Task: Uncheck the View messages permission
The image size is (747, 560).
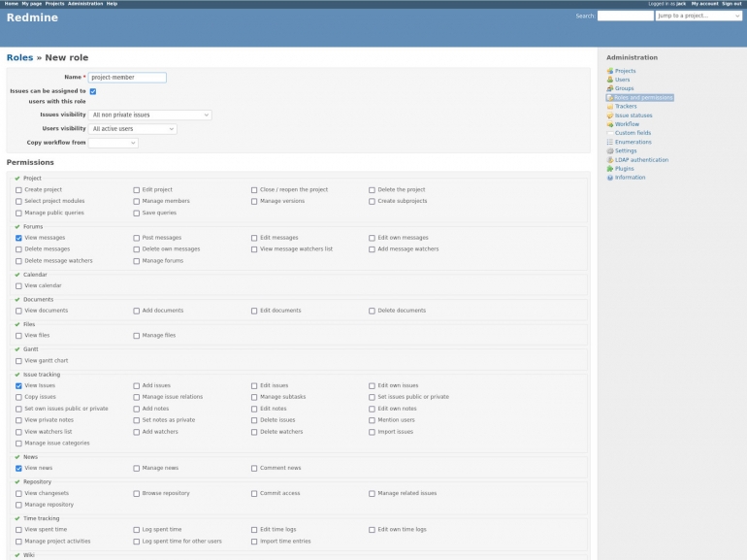Action: (18, 238)
